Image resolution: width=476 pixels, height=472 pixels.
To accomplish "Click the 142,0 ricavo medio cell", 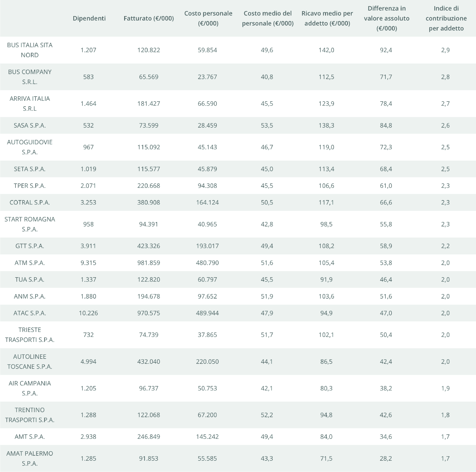I will pos(326,50).
